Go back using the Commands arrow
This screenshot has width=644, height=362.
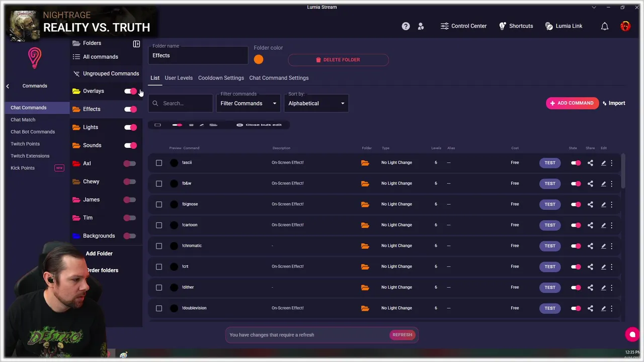[x=8, y=86]
